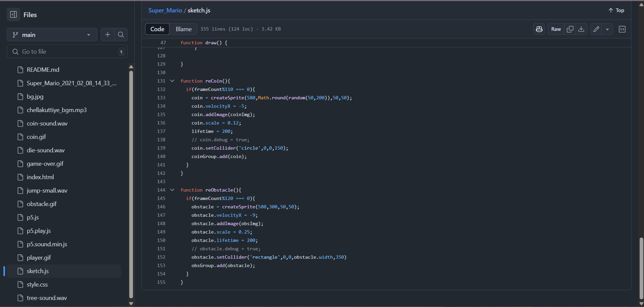This screenshot has width=644, height=307.
Task: Open the add file plus icon
Action: point(107,35)
